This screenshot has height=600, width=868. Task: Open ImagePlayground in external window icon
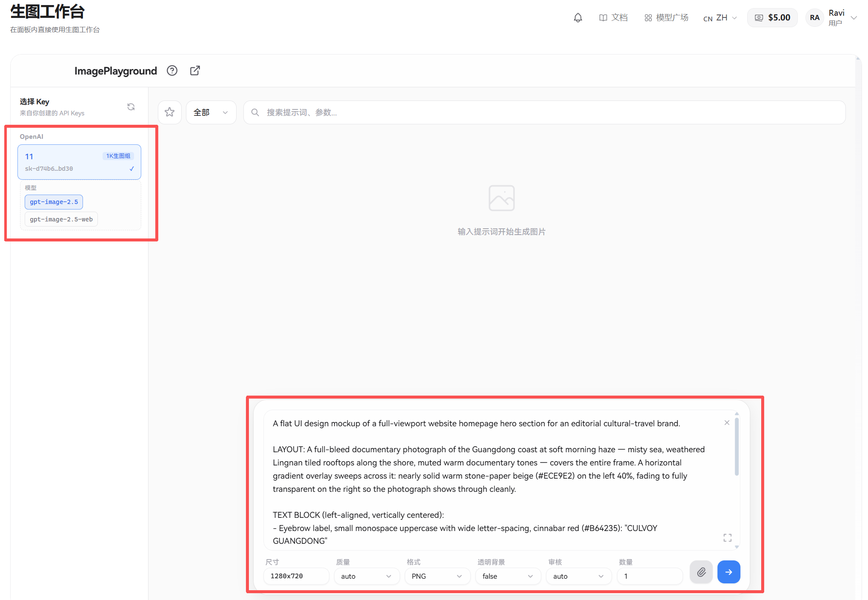(x=195, y=71)
